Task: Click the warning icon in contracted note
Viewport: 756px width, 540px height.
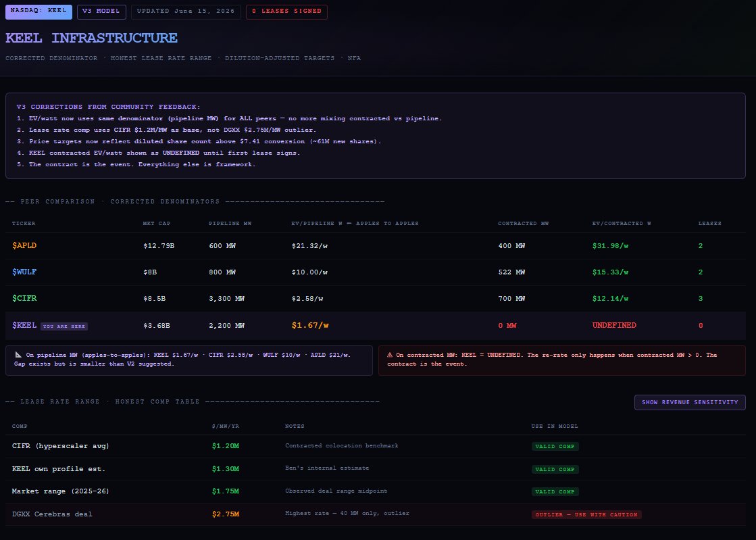Action: click(390, 355)
